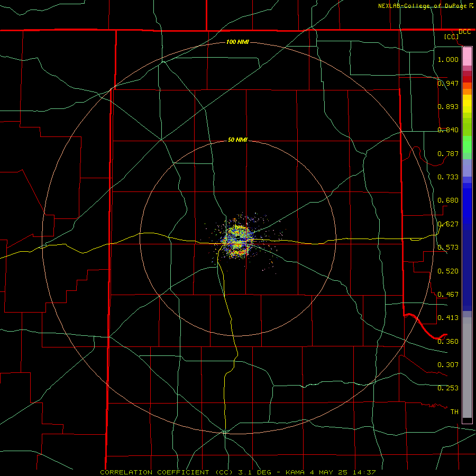The width and height of the screenshot is (476, 476).
Task: Select the 0.787 legend value
Action: point(448,153)
